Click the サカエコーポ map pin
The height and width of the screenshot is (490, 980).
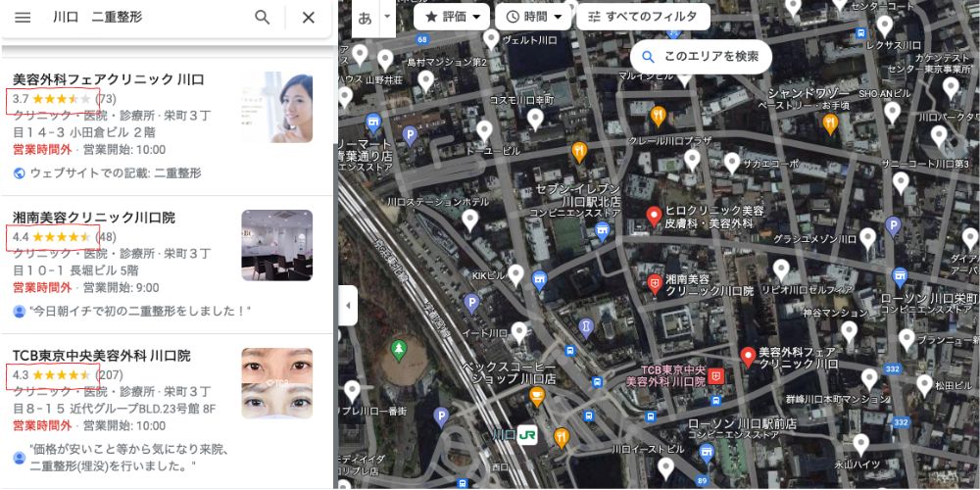pyautogui.click(x=732, y=164)
